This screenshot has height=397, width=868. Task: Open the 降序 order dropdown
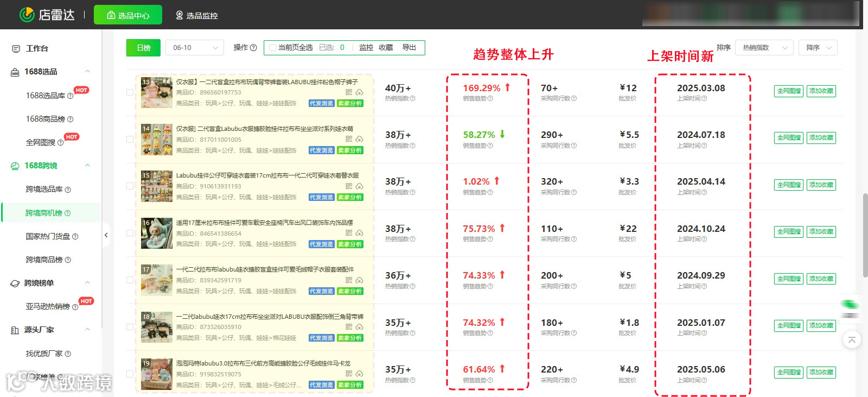(x=818, y=48)
